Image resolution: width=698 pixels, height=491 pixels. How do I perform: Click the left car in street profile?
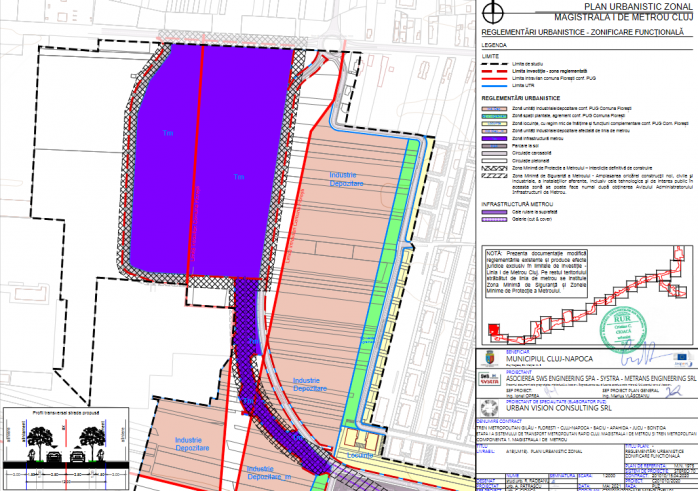coord(54,456)
